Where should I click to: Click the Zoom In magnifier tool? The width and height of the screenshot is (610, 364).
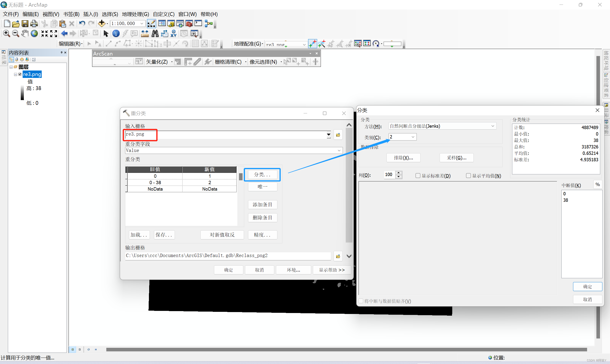6,34
